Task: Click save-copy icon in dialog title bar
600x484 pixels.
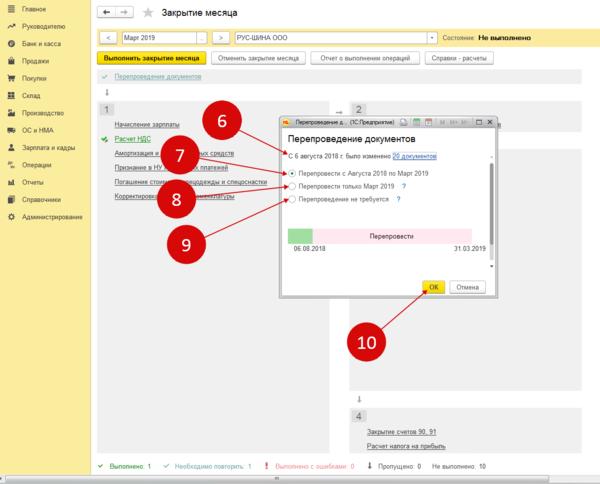Action: click(x=404, y=122)
